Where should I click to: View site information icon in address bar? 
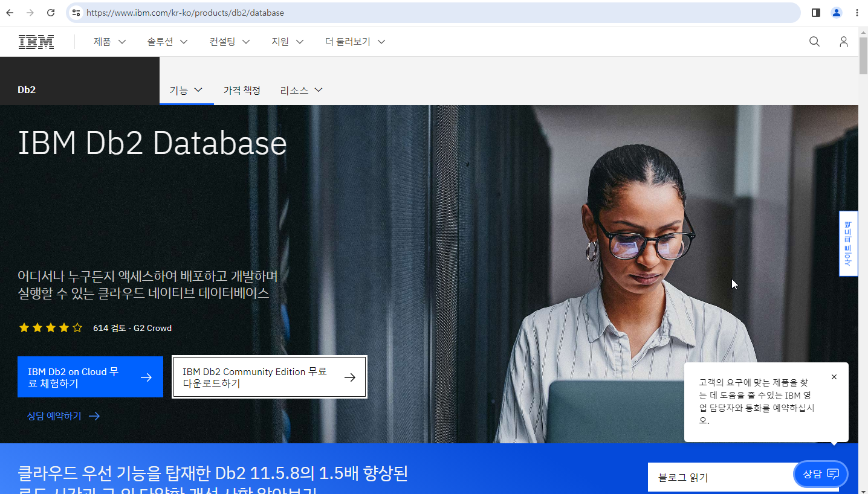76,13
